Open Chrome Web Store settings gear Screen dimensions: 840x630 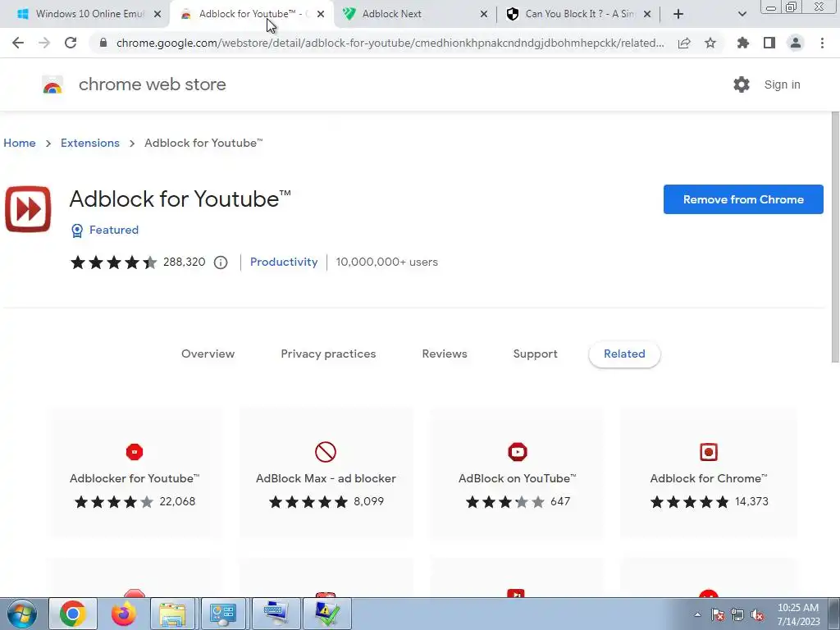click(x=742, y=84)
